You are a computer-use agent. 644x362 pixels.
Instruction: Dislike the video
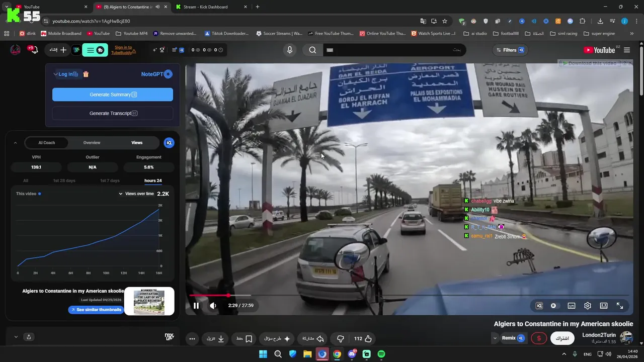341,339
